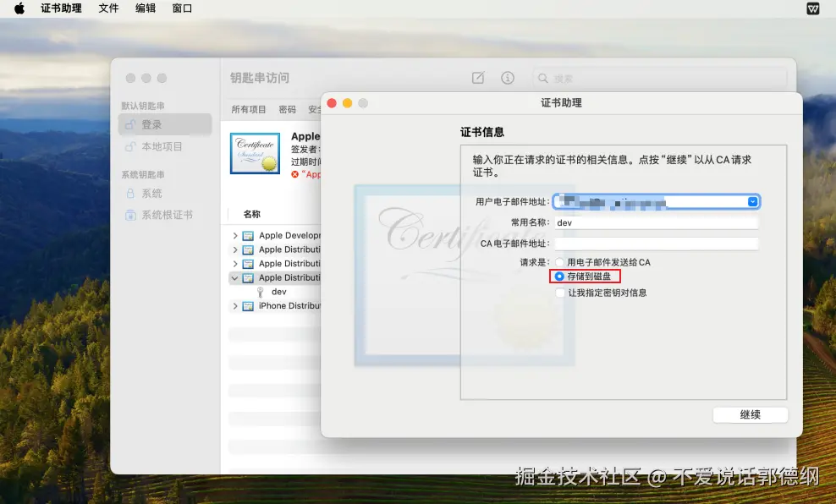The image size is (836, 504).
Task: Close the 证书助理 window
Action: pos(332,103)
